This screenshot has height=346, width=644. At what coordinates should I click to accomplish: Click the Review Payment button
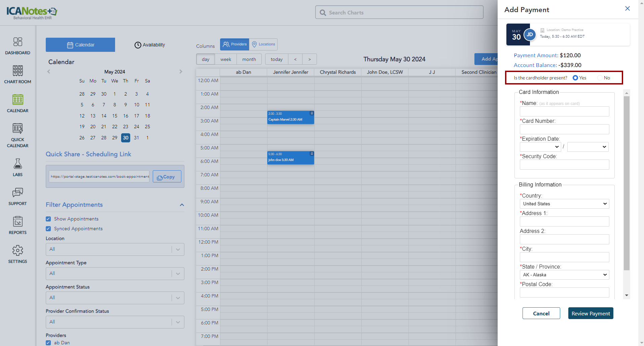click(x=591, y=313)
